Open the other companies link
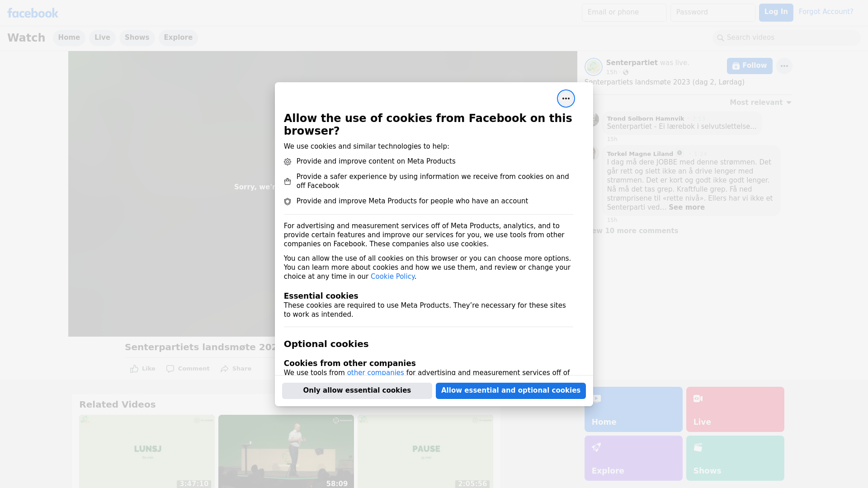868x488 pixels. coord(375,373)
